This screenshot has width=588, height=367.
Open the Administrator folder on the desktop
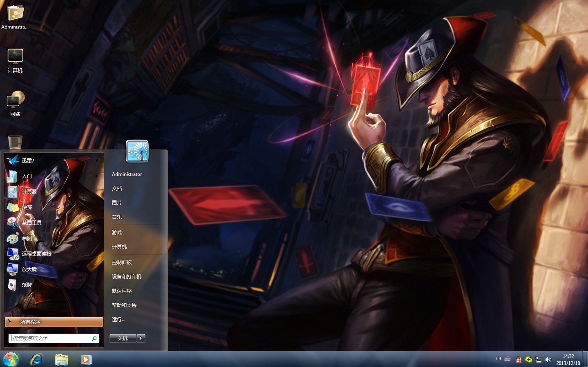click(15, 17)
